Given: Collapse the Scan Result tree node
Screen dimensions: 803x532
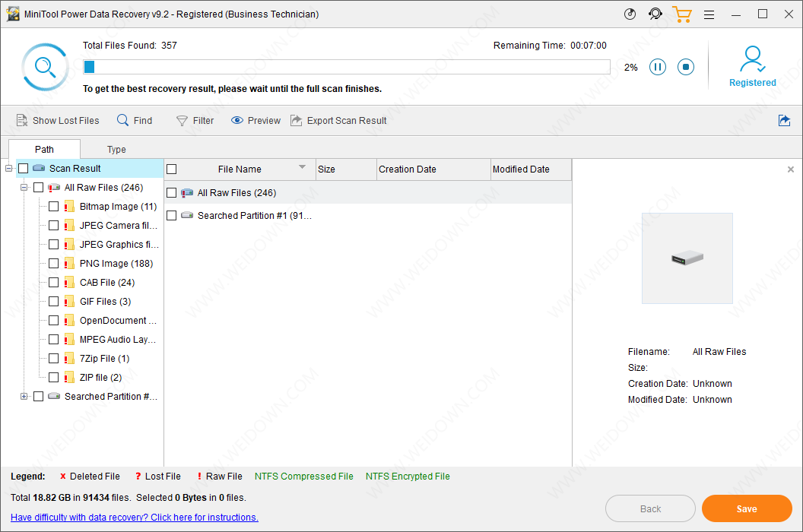Looking at the screenshot, I should [8, 169].
